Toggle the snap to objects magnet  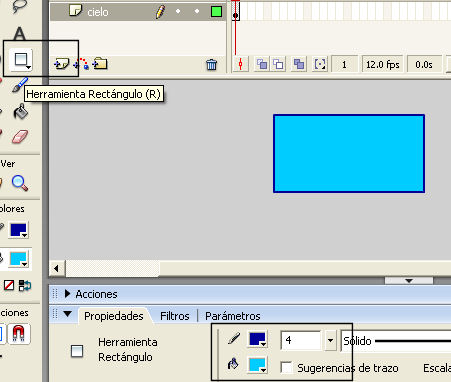tap(19, 334)
